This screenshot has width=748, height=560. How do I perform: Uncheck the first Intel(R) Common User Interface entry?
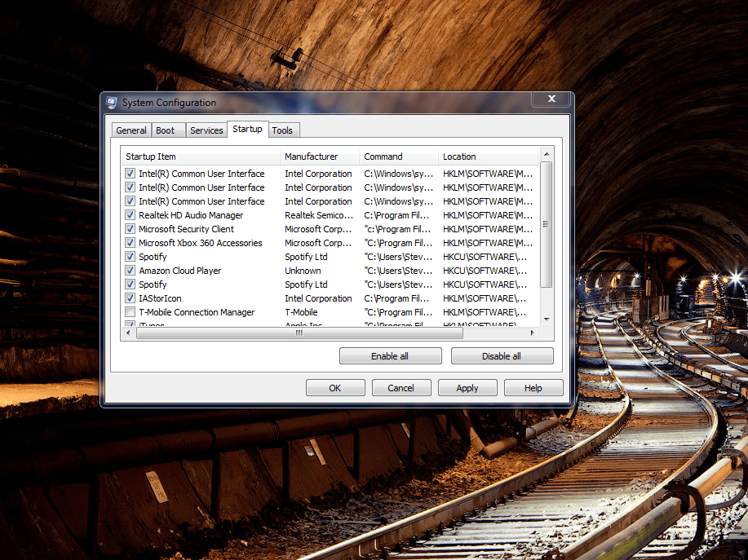130,174
